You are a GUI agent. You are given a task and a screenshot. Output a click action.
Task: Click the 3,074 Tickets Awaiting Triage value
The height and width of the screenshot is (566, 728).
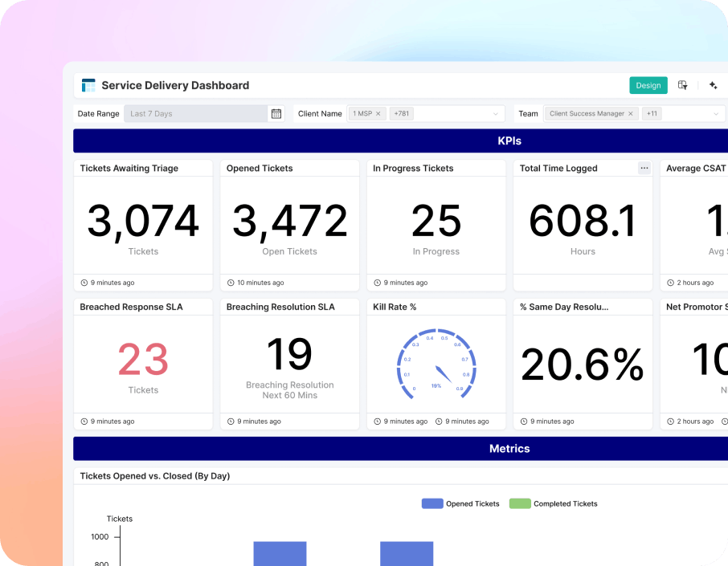[x=143, y=222]
